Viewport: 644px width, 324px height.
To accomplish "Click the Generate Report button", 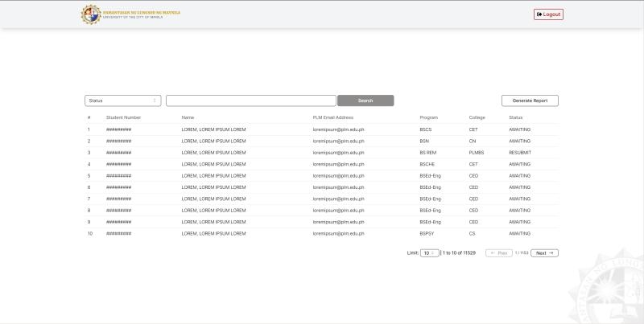I will pyautogui.click(x=530, y=100).
